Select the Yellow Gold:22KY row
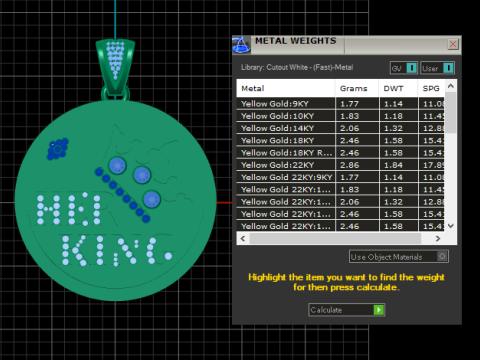Image resolution: width=480 pixels, height=360 pixels. point(340,165)
